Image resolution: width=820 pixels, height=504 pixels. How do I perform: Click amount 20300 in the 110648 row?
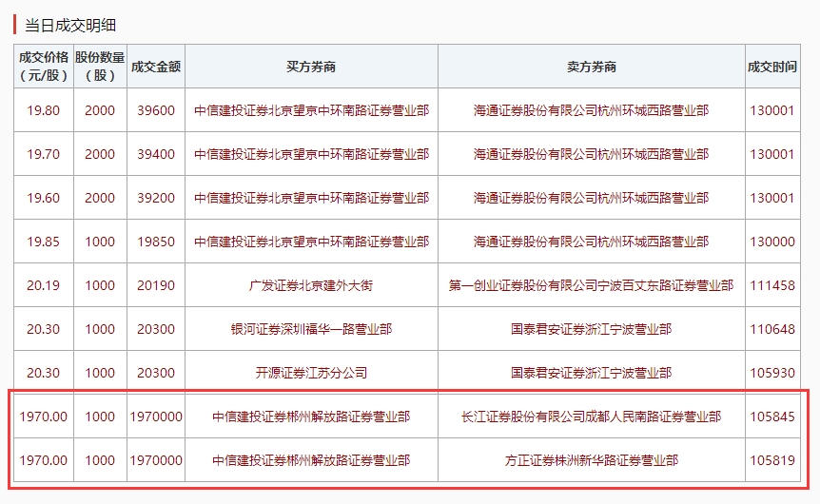click(156, 329)
